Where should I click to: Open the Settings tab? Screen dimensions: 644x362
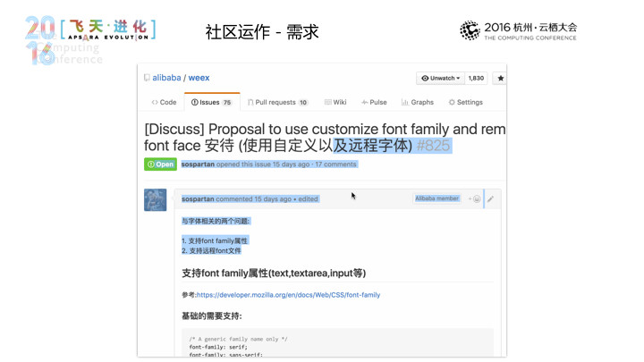tap(465, 102)
